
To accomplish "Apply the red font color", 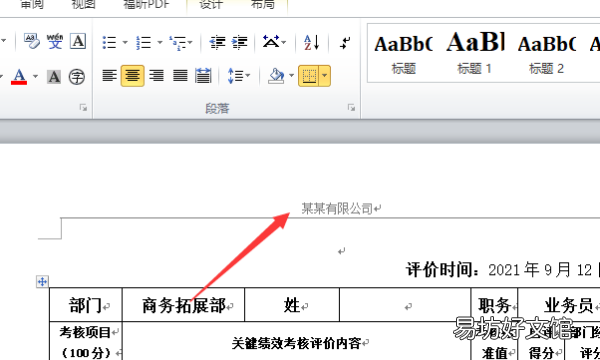I will [x=19, y=77].
